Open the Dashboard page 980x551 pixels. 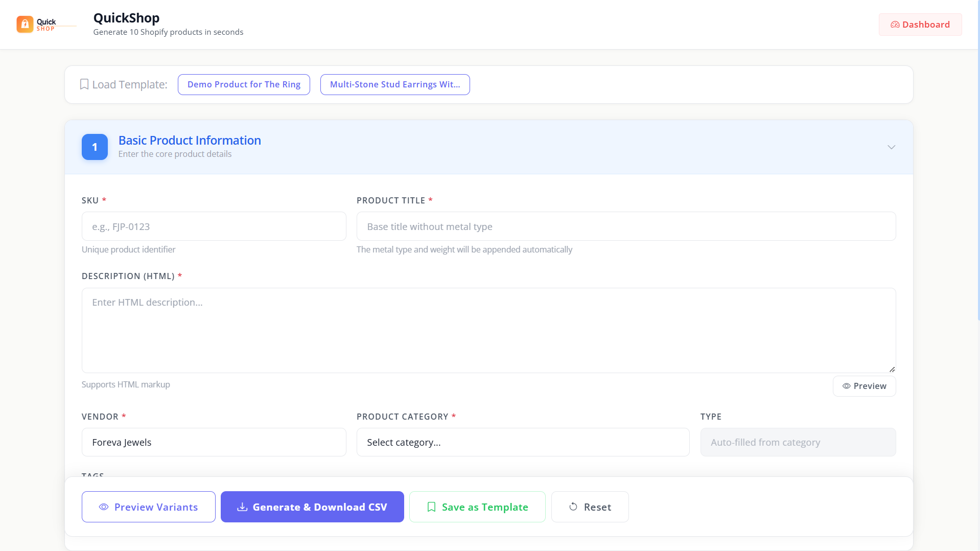click(x=920, y=24)
